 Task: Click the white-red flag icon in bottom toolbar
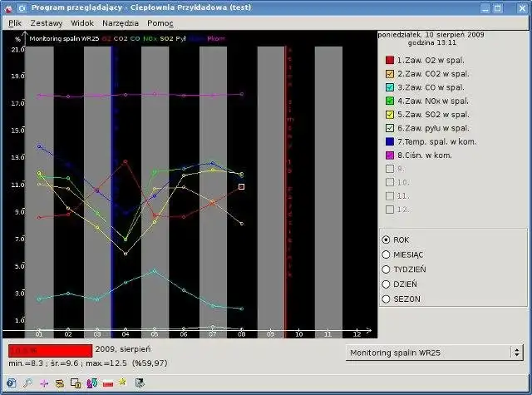pos(107,383)
